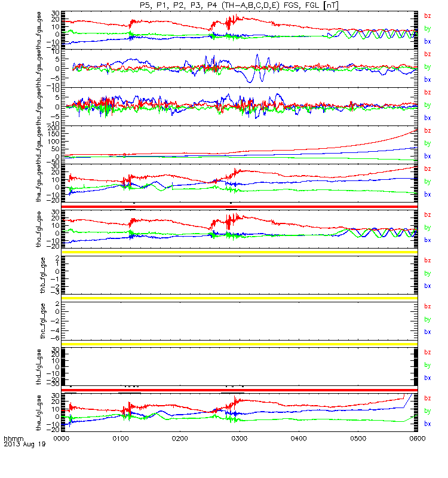Click the red status bar above the_fgl_gse panel
This screenshot has width=448, height=478.
(x=240, y=390)
